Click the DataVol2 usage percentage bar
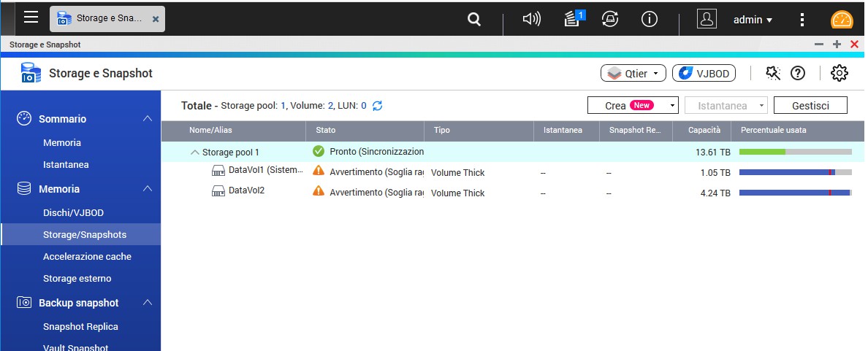The width and height of the screenshot is (868, 351). tap(795, 193)
